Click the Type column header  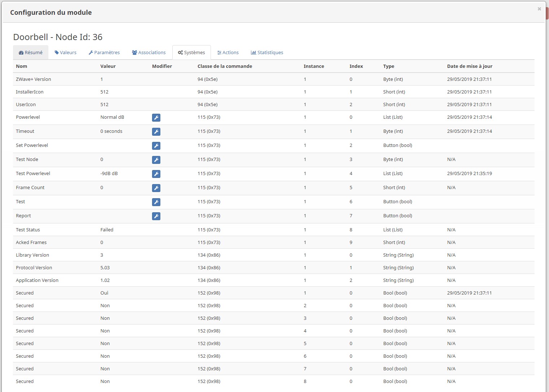pyautogui.click(x=389, y=66)
